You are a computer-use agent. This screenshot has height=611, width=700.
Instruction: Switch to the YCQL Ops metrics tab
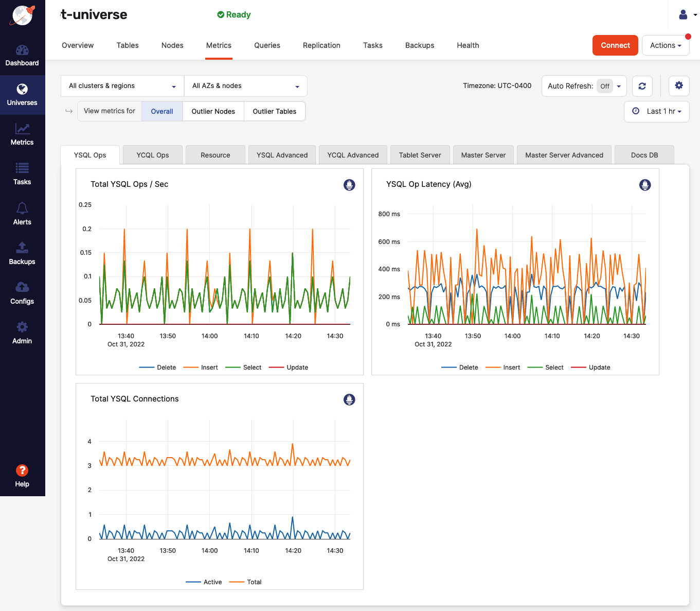point(152,154)
